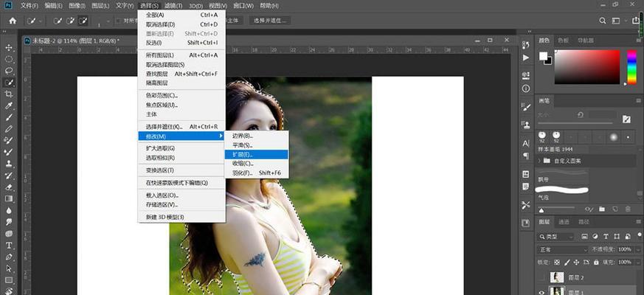Screen dimensions: 644x295
Task: Toggle visibility of 图层 1 layer
Action: point(541,292)
